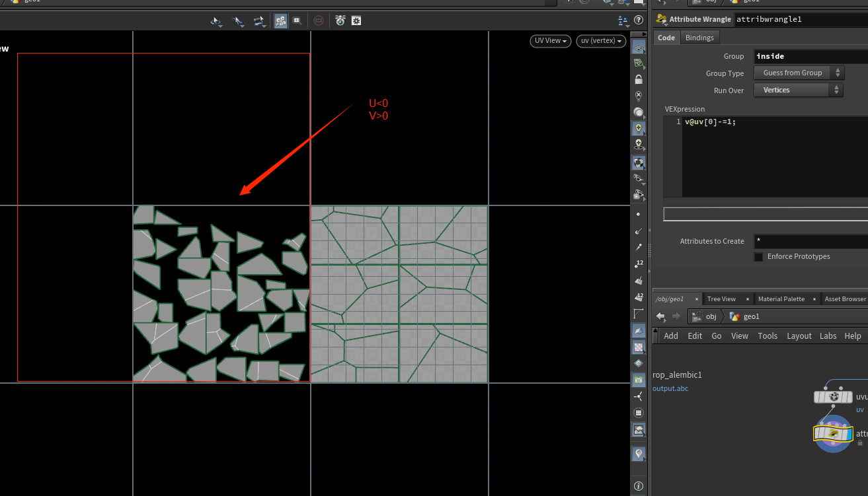Open the UV View viewport menu
Screen dimensions: 868x496
[550, 41]
